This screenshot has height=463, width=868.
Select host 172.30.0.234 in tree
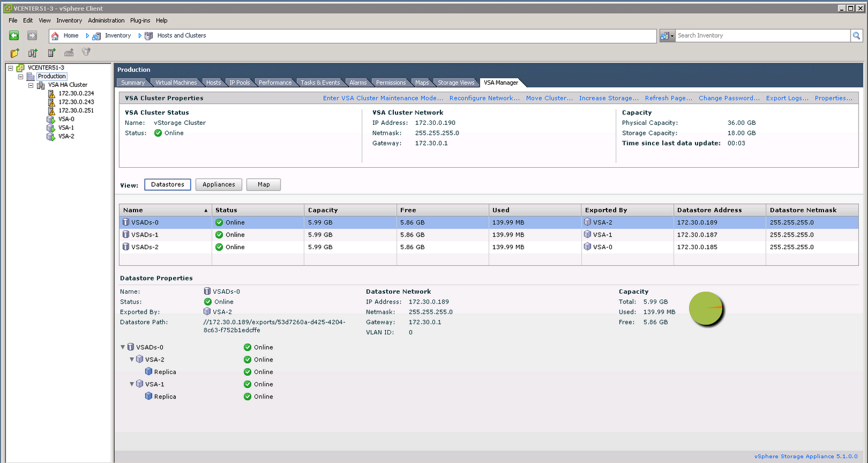[x=76, y=93]
